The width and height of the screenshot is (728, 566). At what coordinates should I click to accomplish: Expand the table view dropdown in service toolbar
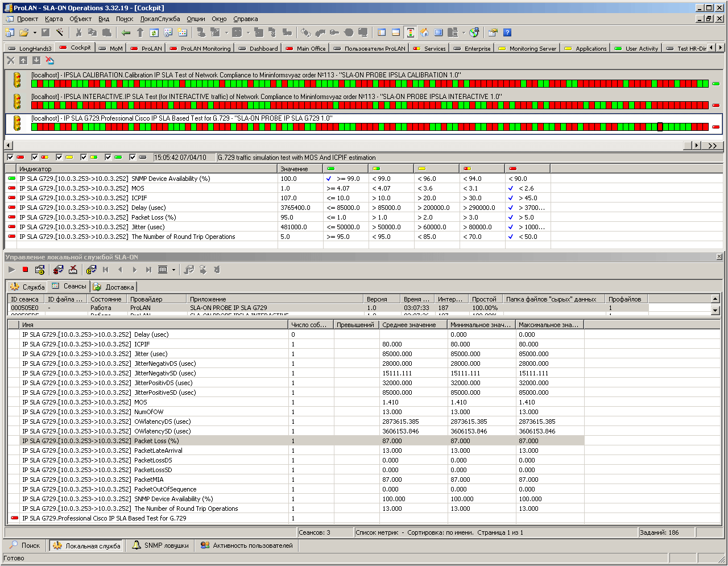coord(173,270)
